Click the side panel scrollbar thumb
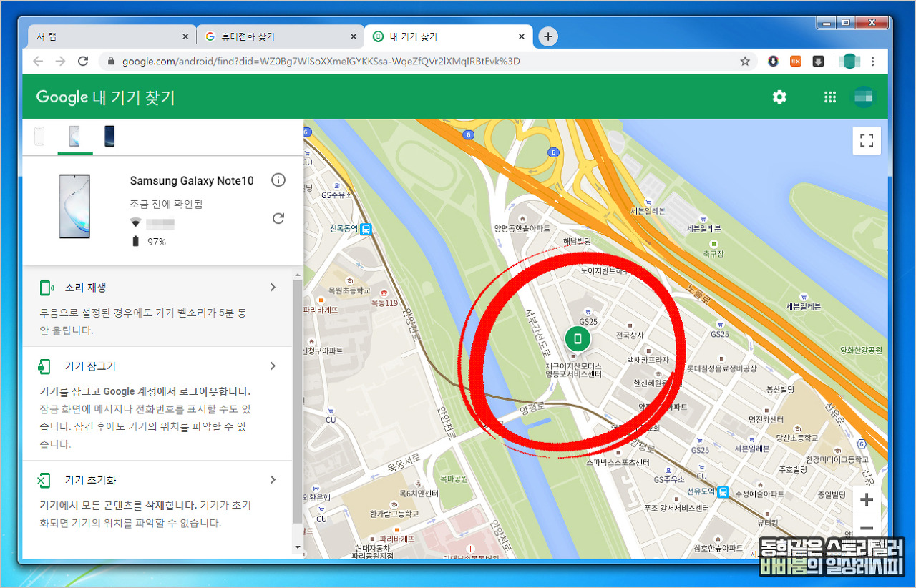 click(x=298, y=401)
